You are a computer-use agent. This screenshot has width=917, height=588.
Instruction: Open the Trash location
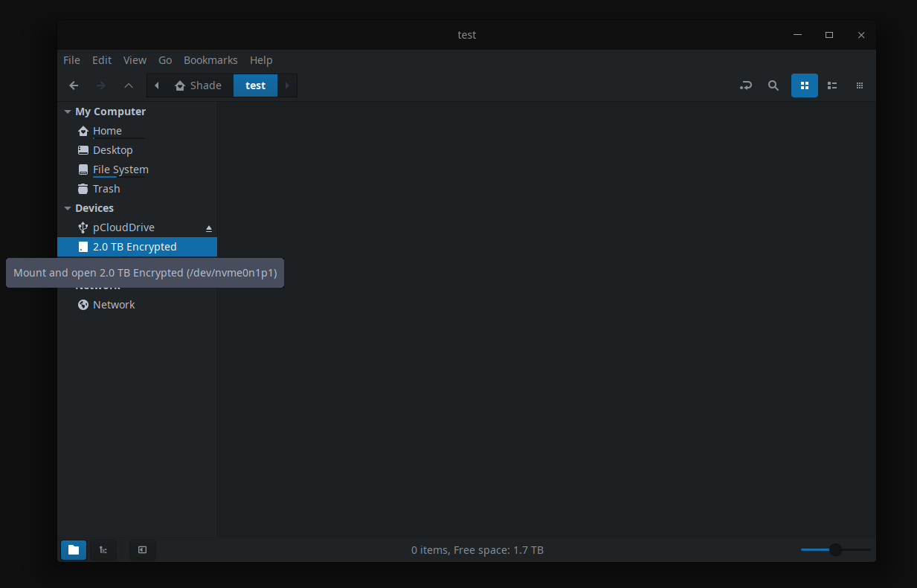[106, 188]
